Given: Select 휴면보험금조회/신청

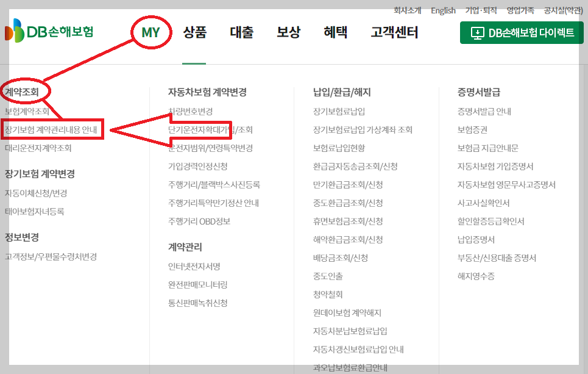Looking at the screenshot, I should point(348,221).
